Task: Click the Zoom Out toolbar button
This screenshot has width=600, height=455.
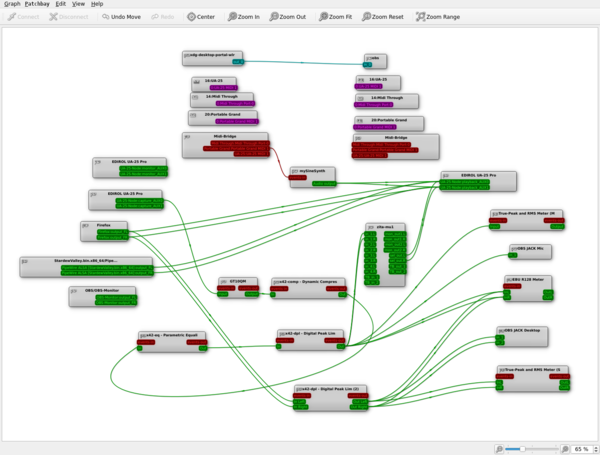Action: click(x=288, y=17)
